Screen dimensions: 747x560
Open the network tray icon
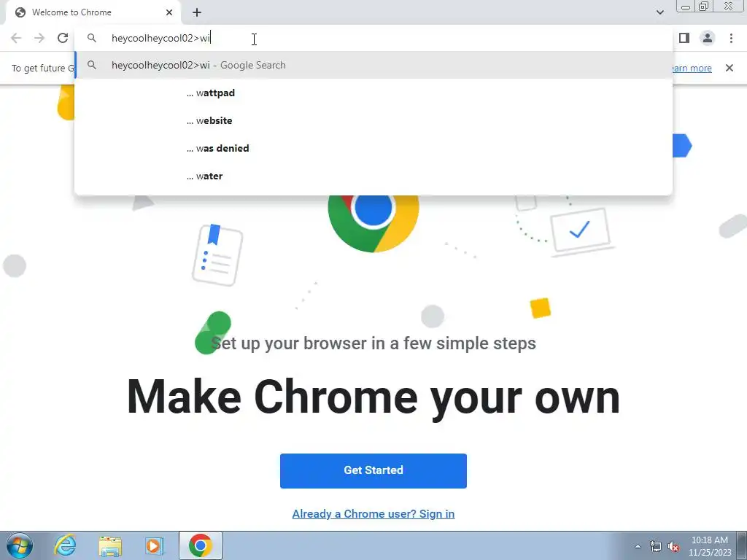pos(656,546)
